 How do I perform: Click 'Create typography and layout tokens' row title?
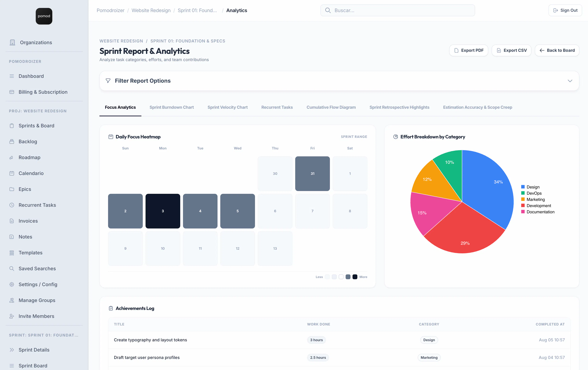click(x=150, y=340)
